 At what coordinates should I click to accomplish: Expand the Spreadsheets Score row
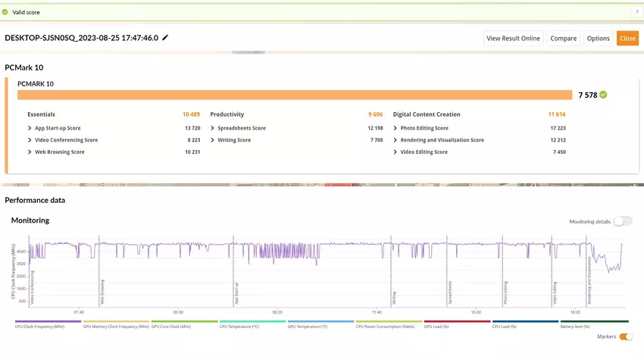pyautogui.click(x=213, y=128)
